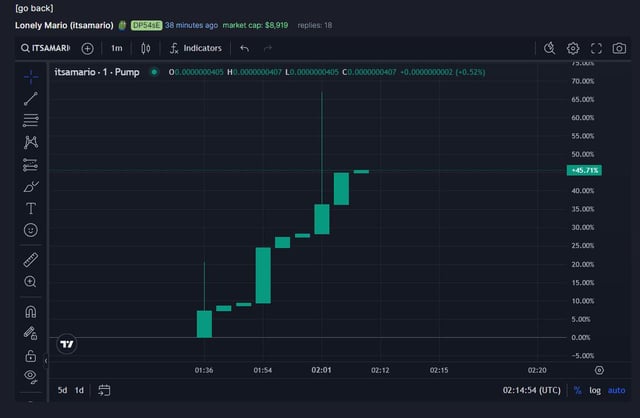Open the 1m time interval dropdown
This screenshot has width=640, height=418.
117,48
